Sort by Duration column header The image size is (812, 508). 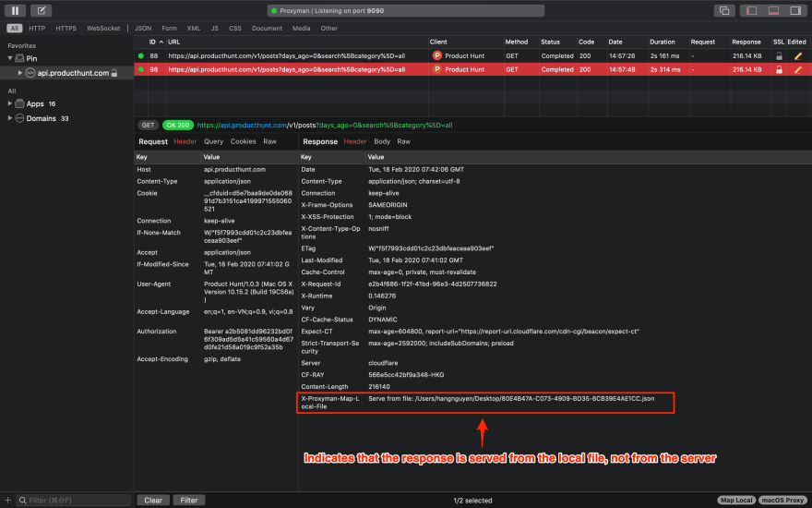[663, 42]
